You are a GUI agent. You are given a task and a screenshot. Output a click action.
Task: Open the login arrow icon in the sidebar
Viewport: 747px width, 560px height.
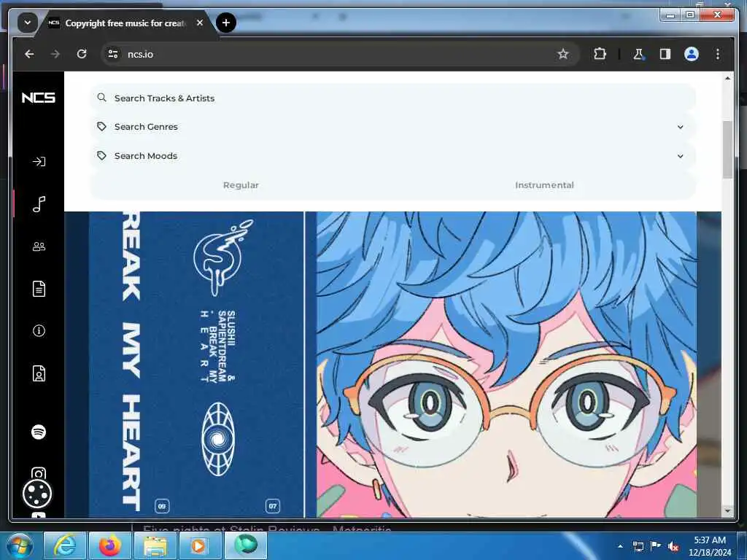click(x=39, y=161)
